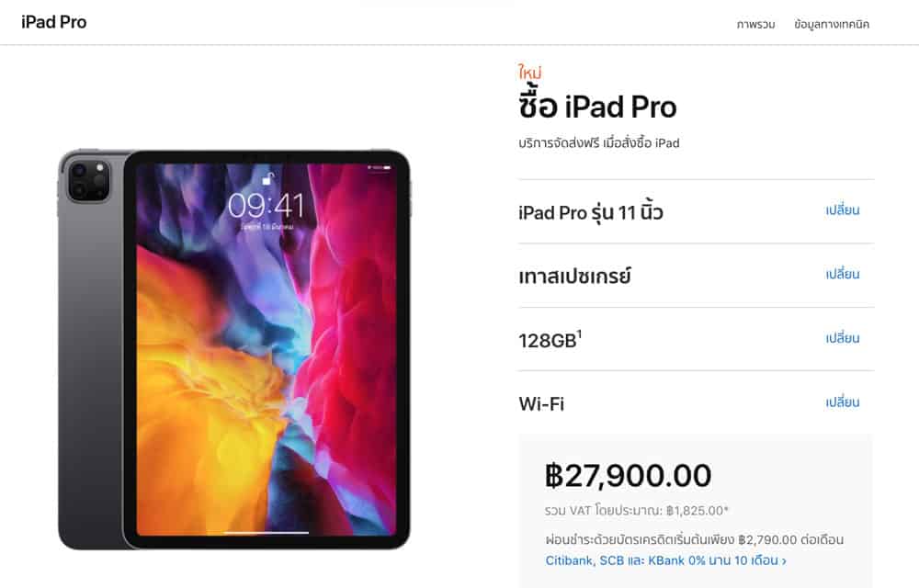The width and height of the screenshot is (919, 588).
Task: Click the รวม VAT approximate text
Action: tap(637, 510)
